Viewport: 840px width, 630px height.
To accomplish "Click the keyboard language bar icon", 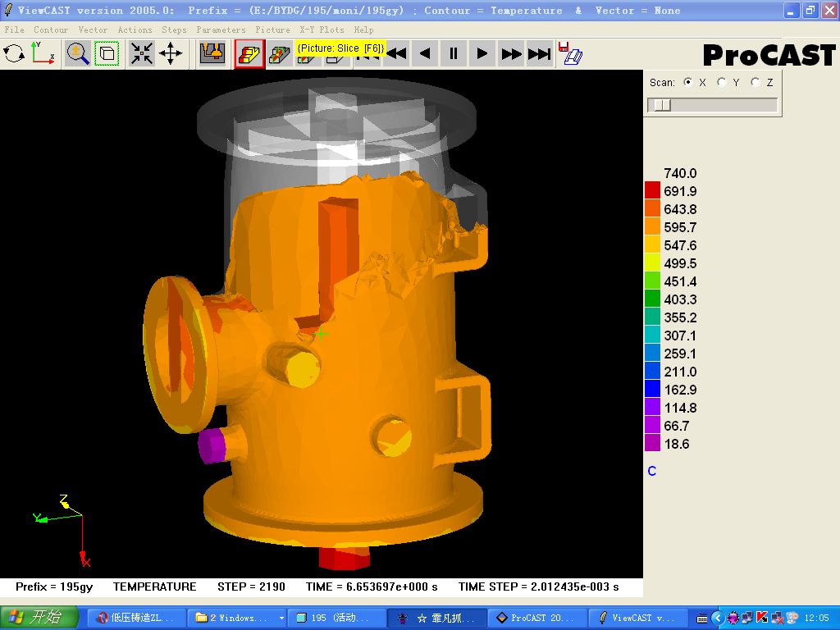I will pos(702,619).
